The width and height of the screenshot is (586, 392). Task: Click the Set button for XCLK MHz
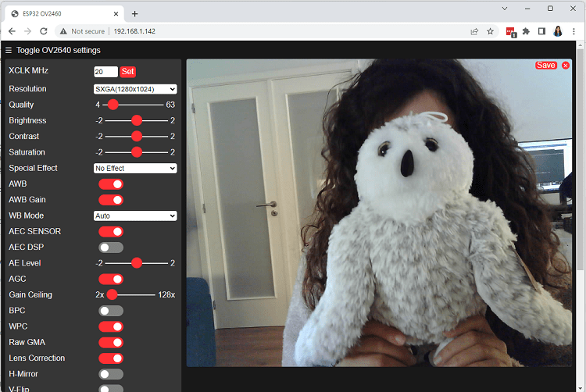click(x=128, y=72)
